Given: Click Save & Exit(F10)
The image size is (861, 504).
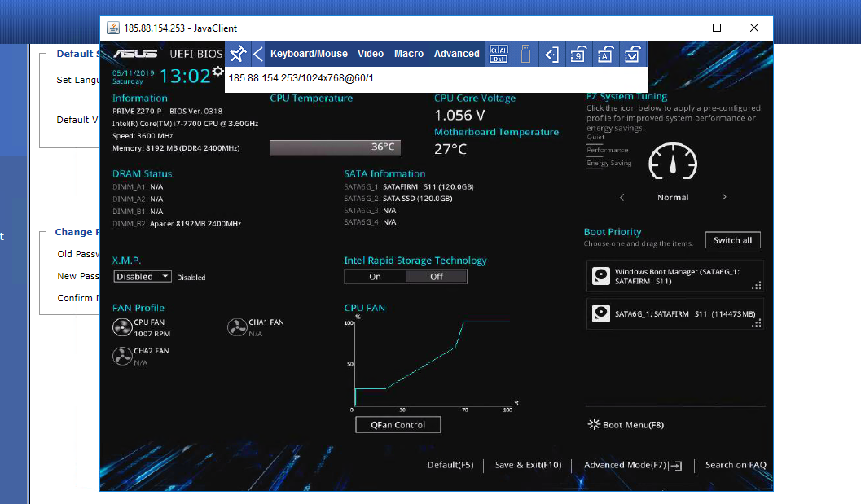Looking at the screenshot, I should point(528,465).
